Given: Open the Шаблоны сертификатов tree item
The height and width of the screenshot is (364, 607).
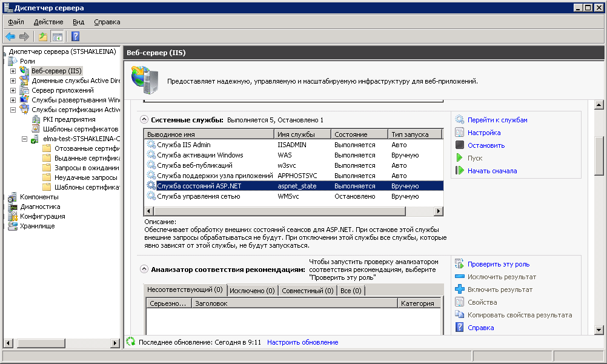Looking at the screenshot, I should (80, 129).
